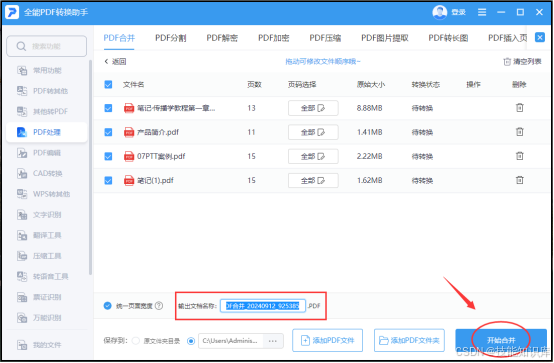Open 文字识别 in the sidebar
554x363 pixels.
point(40,215)
